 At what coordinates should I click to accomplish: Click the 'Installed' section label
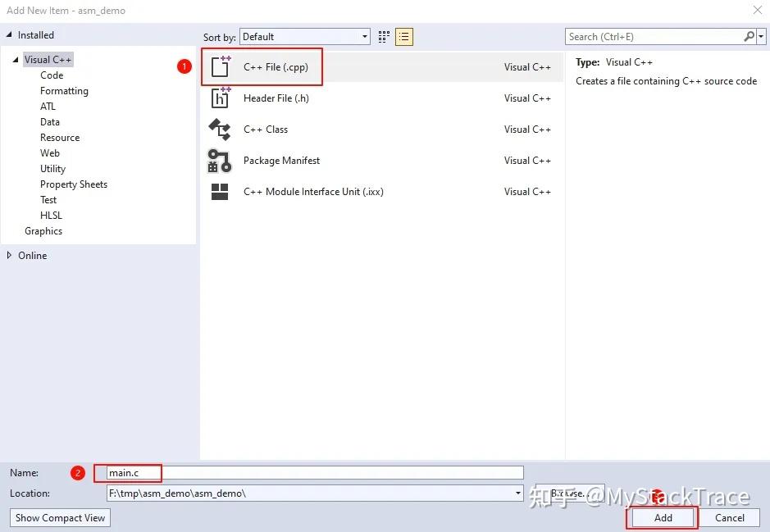coord(36,35)
